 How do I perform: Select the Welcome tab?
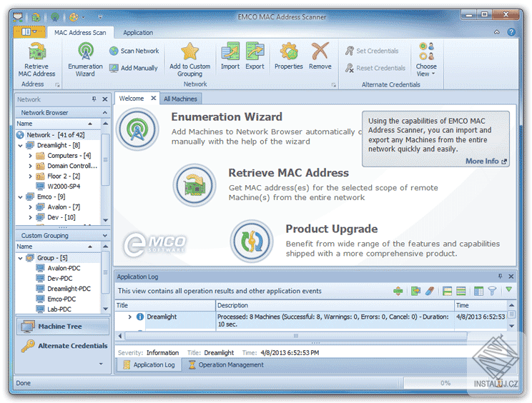(x=132, y=99)
